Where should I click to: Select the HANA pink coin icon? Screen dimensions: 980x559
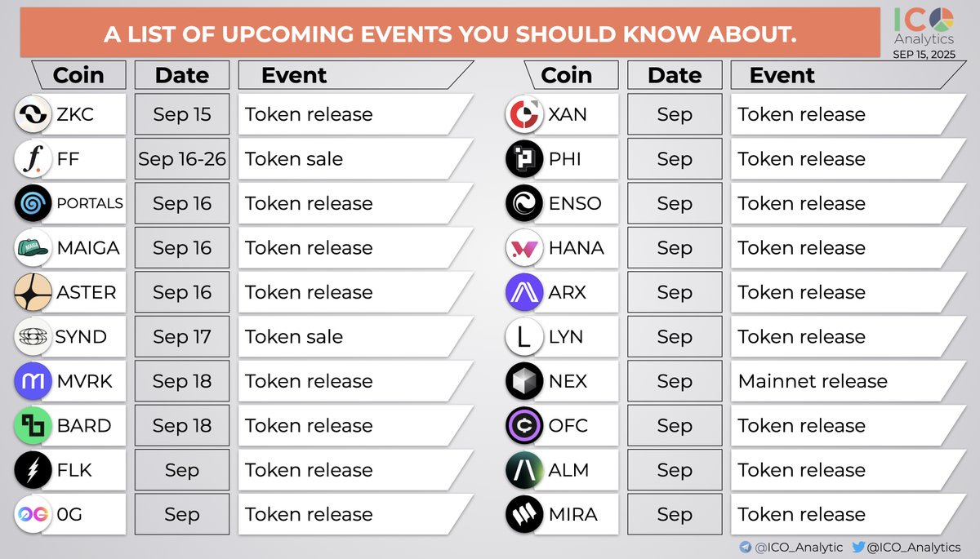pos(523,248)
